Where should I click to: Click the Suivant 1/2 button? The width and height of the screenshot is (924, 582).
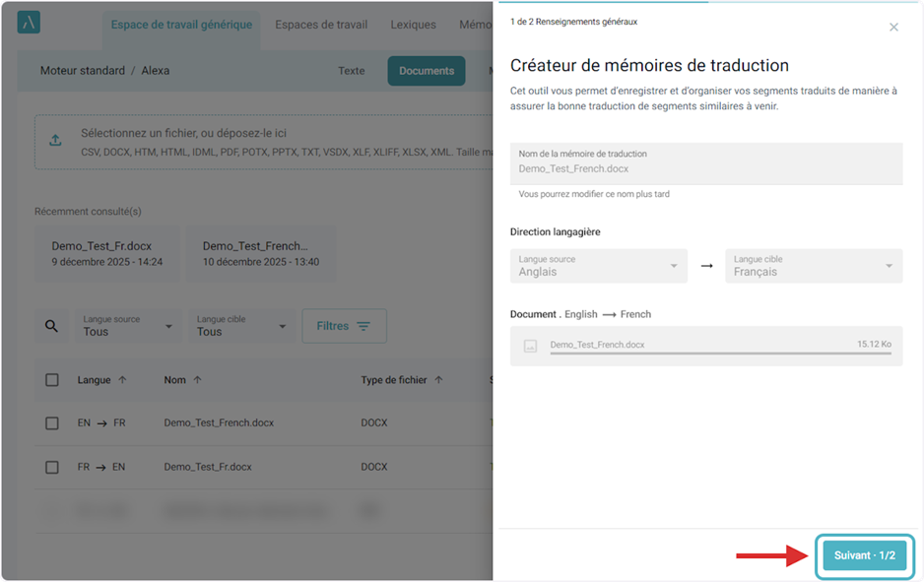(864, 555)
